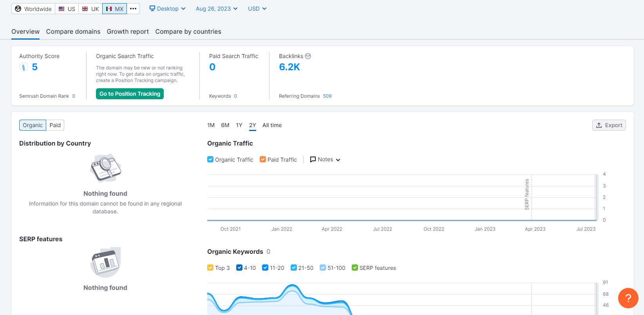Screen dimensions: 644x315
Task: Click the Worldwide globe icon
Action: (x=18, y=9)
